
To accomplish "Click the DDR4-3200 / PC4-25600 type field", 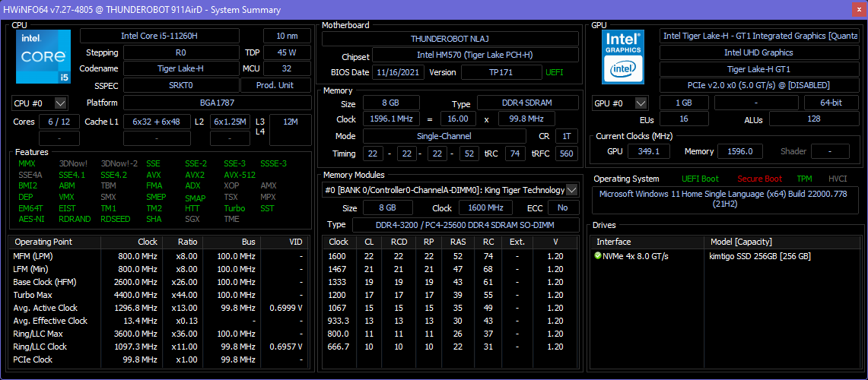I will pyautogui.click(x=466, y=225).
